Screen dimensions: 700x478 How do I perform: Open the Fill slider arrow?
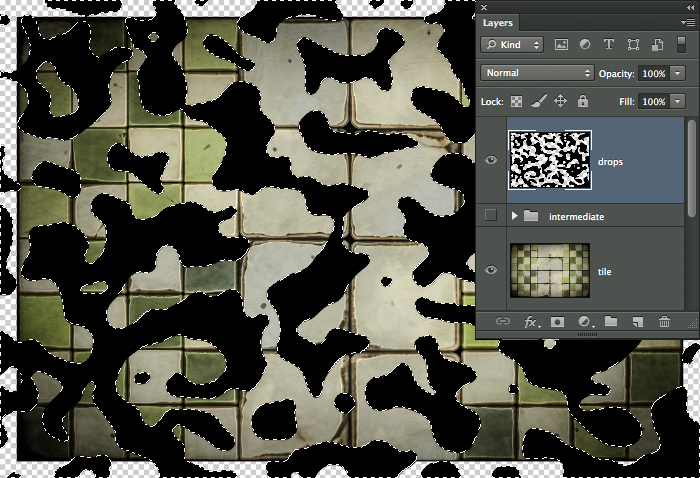pos(678,101)
